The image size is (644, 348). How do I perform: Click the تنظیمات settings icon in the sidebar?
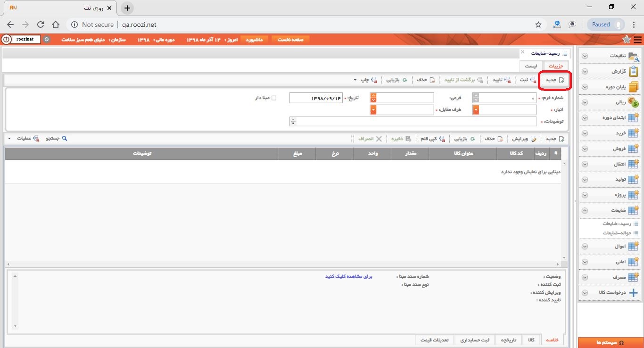[634, 56]
